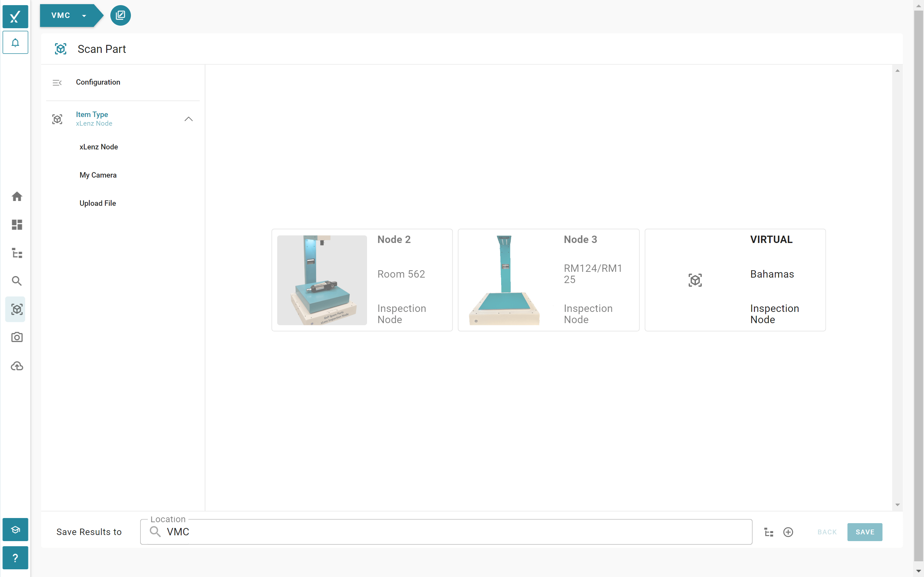Click the edit icon beside the VMC header
The height and width of the screenshot is (577, 924).
120,15
